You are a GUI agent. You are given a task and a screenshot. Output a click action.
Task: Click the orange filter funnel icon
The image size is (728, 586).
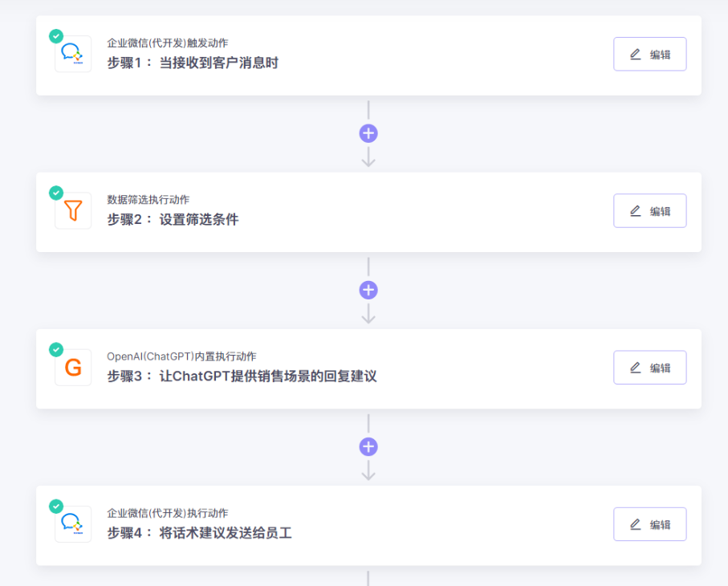[x=73, y=211]
